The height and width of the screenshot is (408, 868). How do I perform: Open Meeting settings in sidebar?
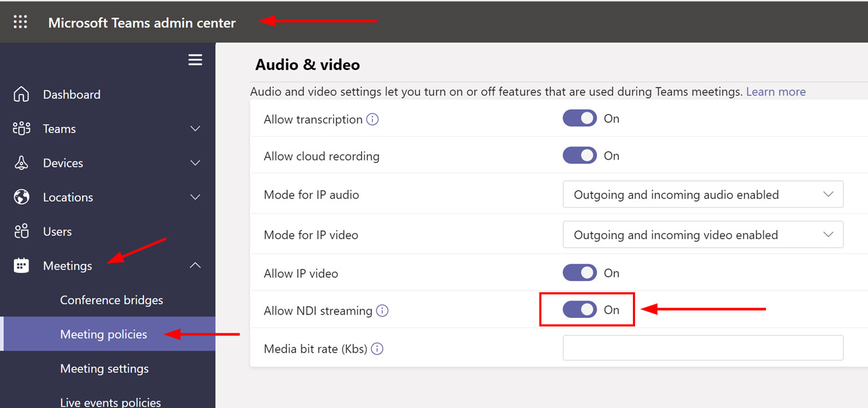click(x=104, y=369)
